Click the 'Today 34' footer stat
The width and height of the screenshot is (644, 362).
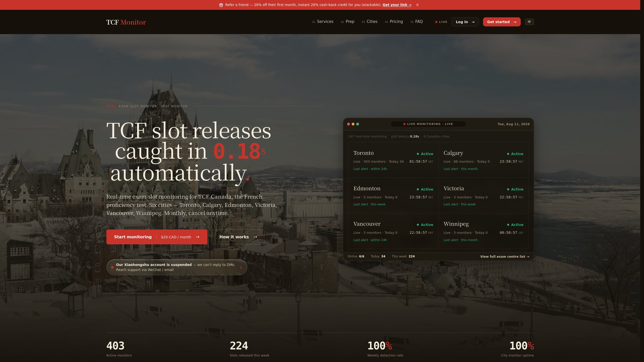[x=378, y=256]
